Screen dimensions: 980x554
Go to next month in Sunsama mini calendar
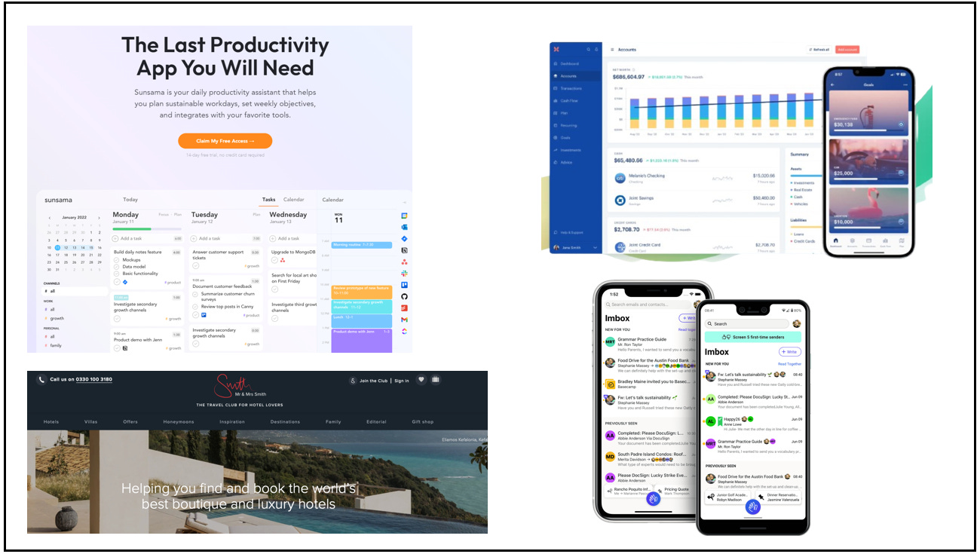pyautogui.click(x=99, y=218)
